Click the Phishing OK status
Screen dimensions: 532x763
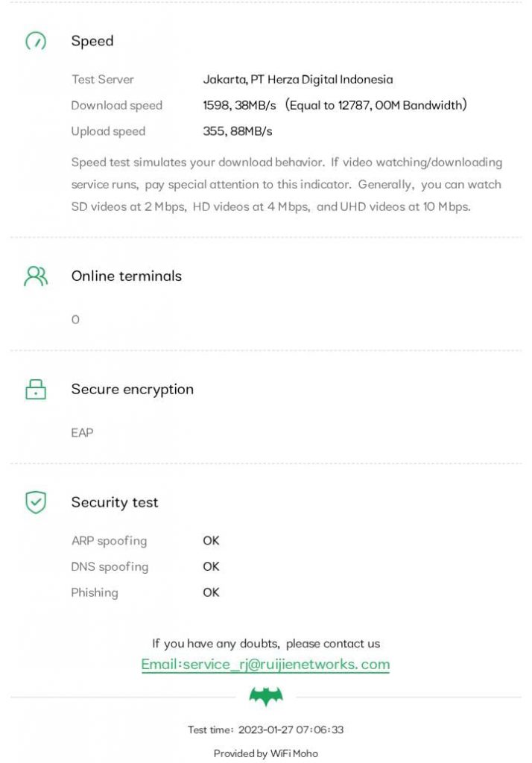(211, 593)
